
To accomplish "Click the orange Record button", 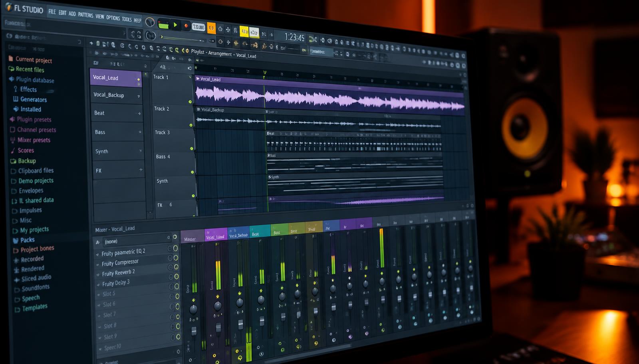I will [186, 26].
